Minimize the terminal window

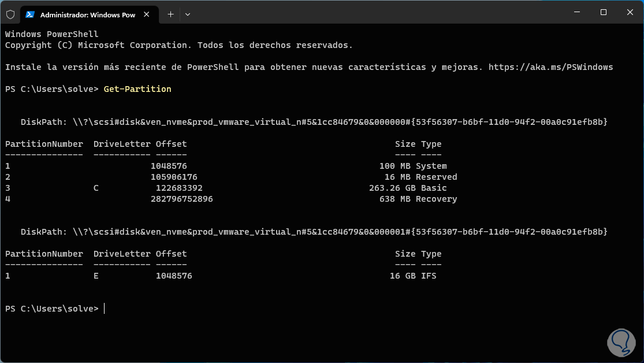click(x=576, y=12)
